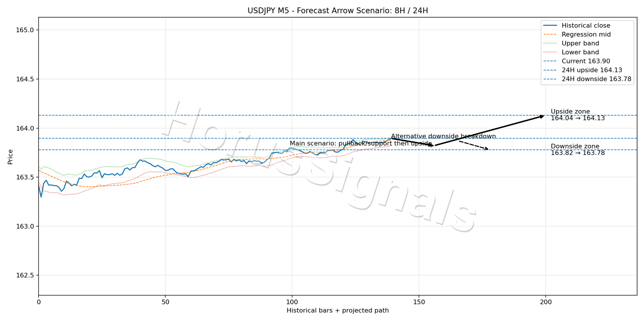Click the chart title USDJPY M5 Forecast Arrow Scenario
The image size is (644, 322).
coord(338,10)
